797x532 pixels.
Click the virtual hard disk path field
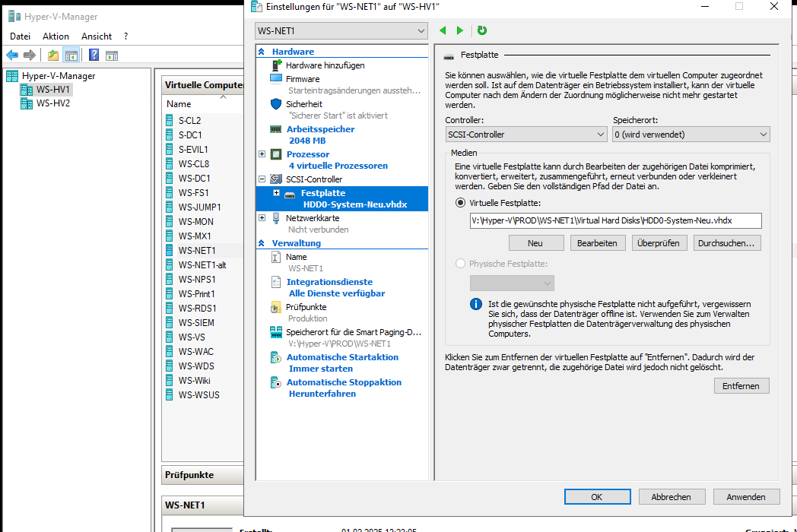pyautogui.click(x=615, y=220)
